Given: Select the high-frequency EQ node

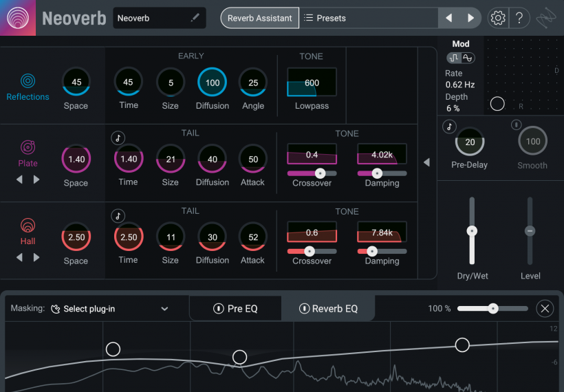Looking at the screenshot, I should [x=462, y=345].
